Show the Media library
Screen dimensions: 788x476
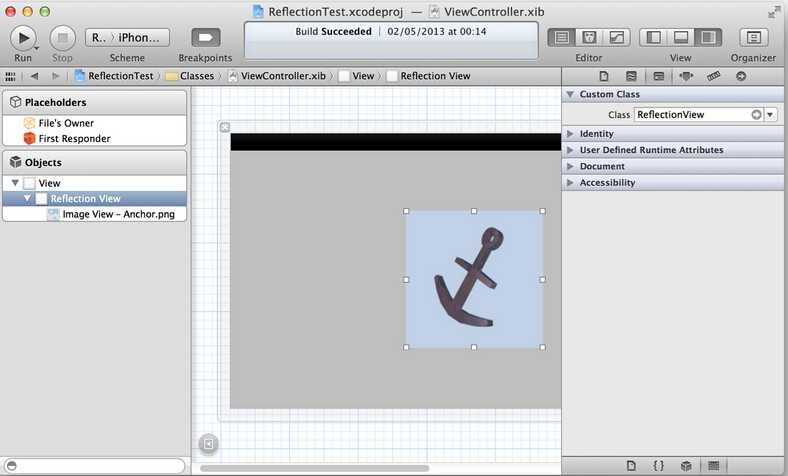click(713, 465)
